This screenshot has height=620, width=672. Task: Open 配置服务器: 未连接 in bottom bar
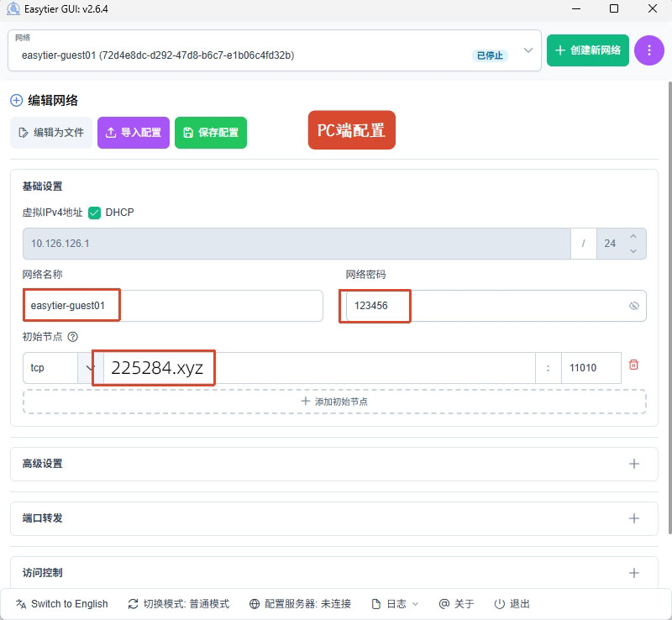tap(300, 604)
